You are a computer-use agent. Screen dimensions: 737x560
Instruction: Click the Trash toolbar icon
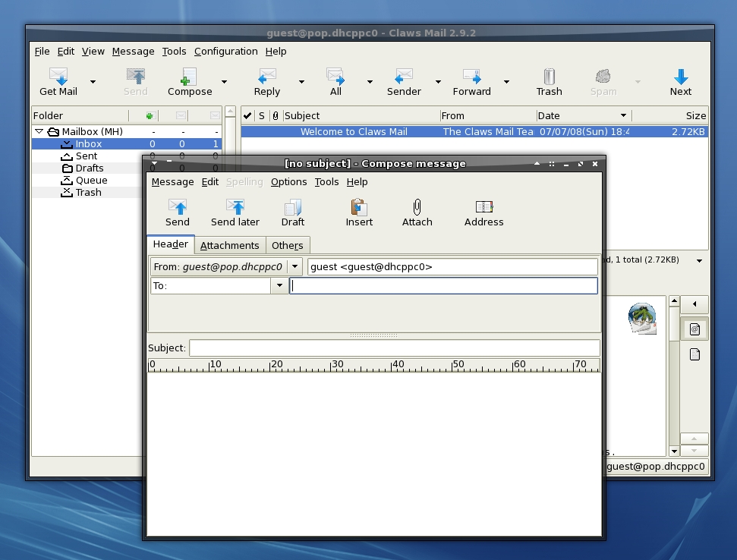[x=549, y=76]
